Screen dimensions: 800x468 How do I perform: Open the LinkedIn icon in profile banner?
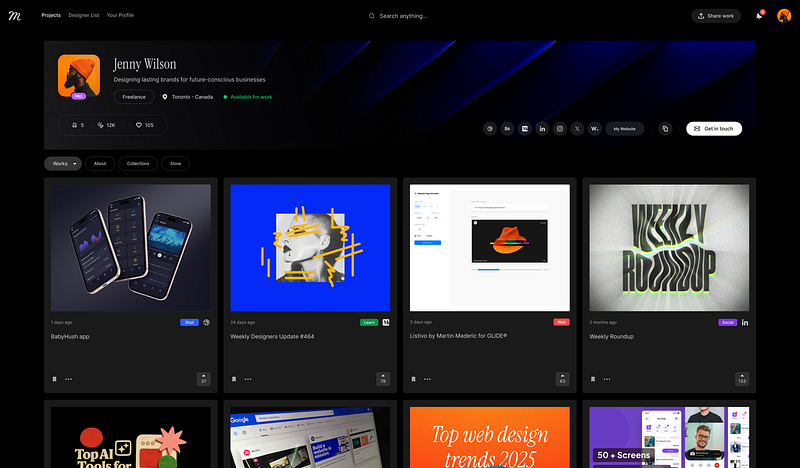coord(542,129)
